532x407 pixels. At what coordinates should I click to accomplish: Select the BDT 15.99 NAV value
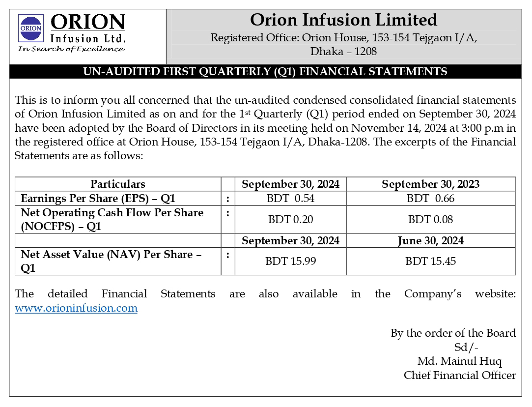(291, 261)
